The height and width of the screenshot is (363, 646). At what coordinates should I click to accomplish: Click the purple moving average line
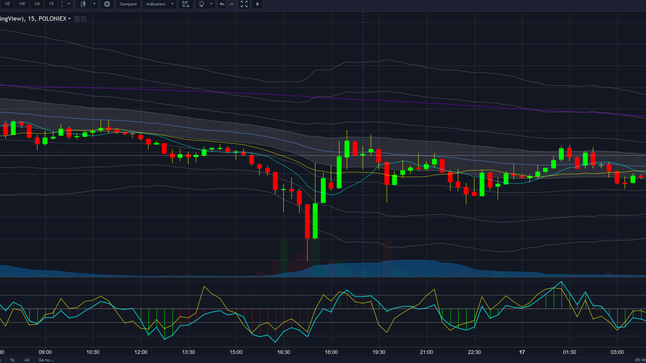click(x=323, y=98)
